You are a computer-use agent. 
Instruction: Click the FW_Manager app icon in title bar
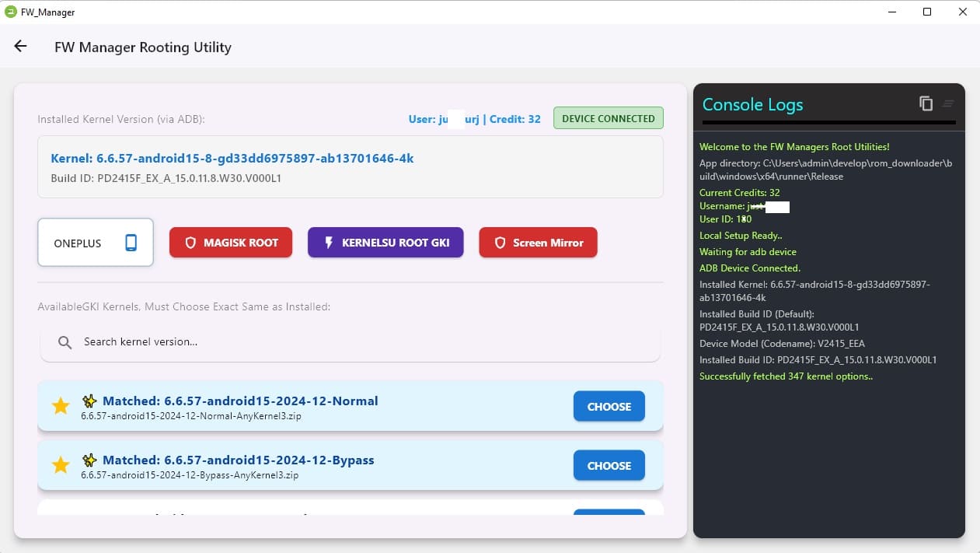point(11,12)
